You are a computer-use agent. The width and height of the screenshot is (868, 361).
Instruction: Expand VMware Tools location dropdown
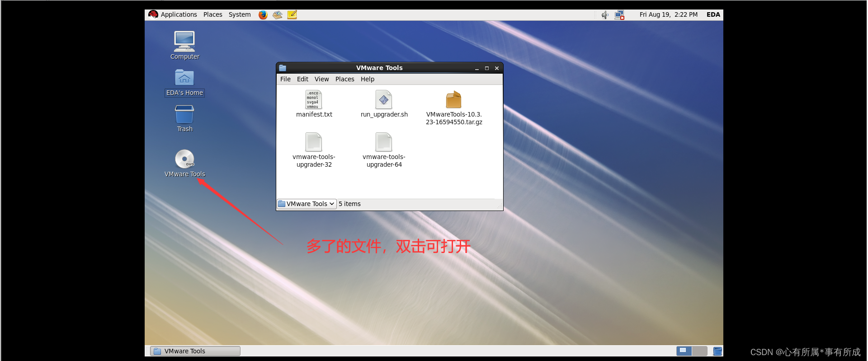point(307,204)
